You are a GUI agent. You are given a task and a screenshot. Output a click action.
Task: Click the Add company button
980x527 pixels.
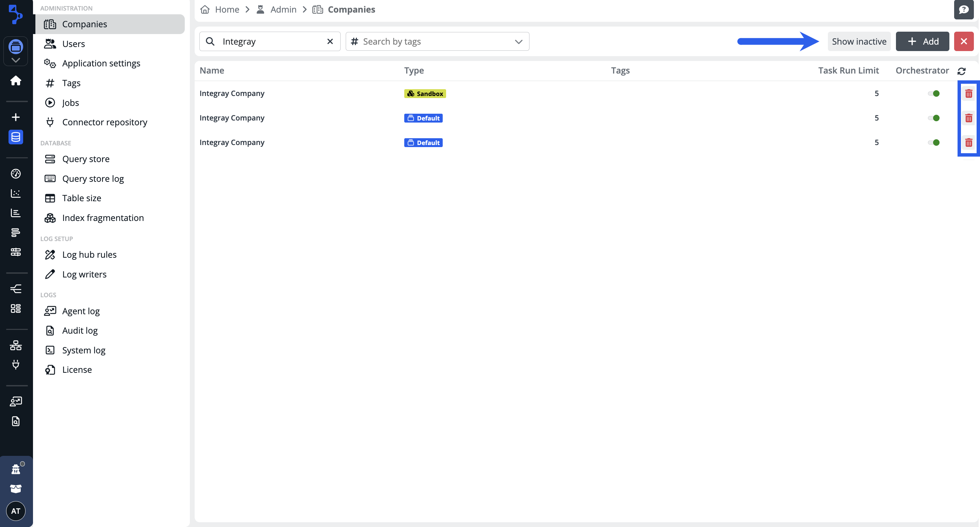[922, 42]
